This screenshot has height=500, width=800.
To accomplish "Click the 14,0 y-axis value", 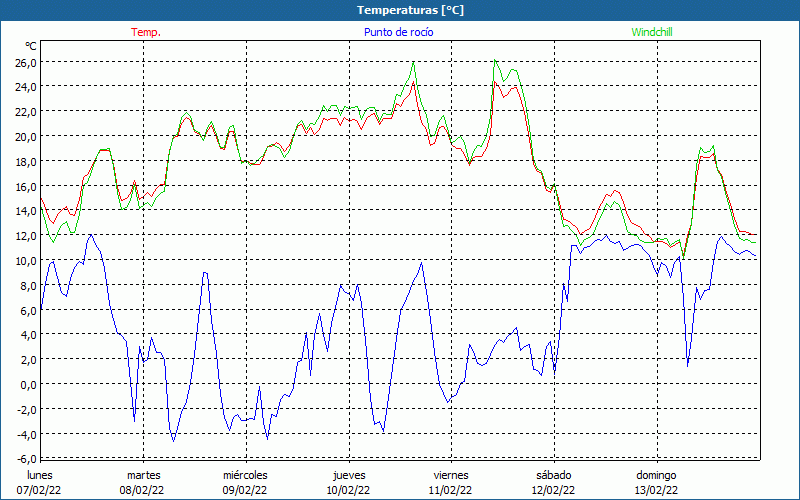I will coord(27,211).
